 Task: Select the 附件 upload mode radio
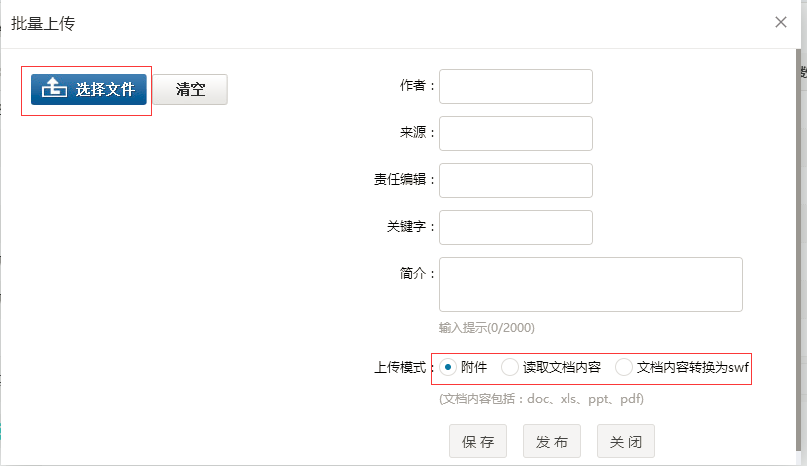click(448, 367)
